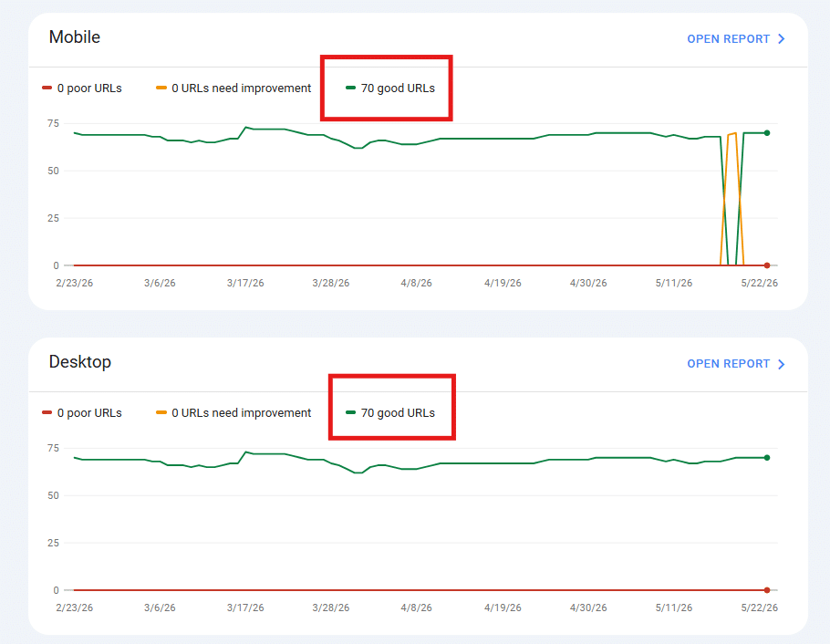Select the red end data point on Mobile chart
The image size is (830, 644).
[767, 265]
